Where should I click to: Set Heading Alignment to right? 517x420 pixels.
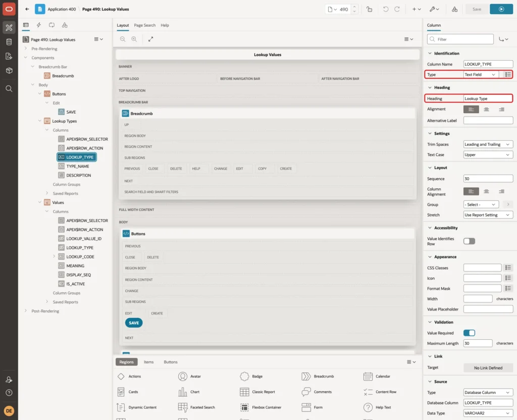click(x=501, y=110)
